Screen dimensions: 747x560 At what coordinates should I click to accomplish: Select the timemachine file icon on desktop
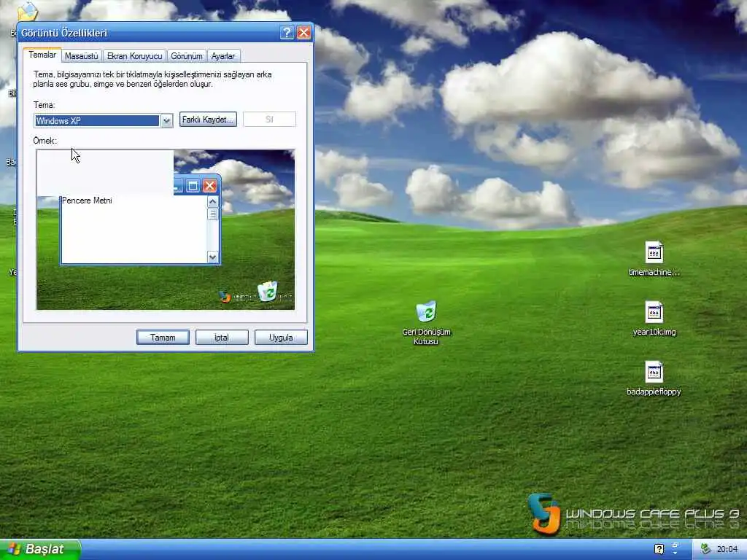pyautogui.click(x=654, y=252)
